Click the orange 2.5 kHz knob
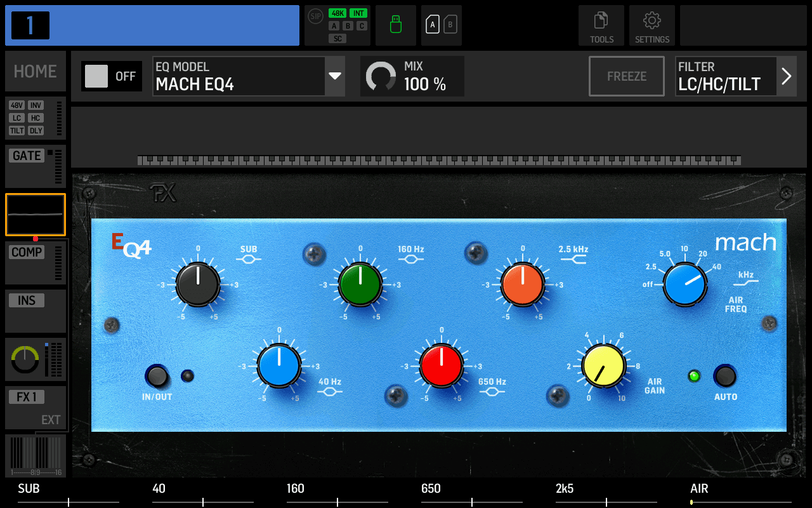This screenshot has height=508, width=812. click(523, 284)
